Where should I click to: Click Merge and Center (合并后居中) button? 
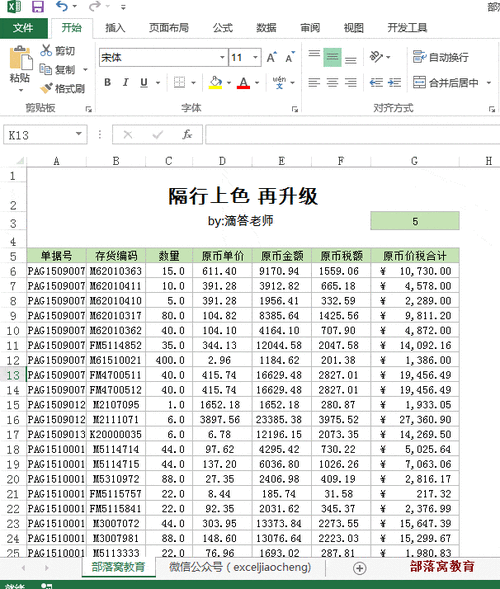[x=446, y=82]
